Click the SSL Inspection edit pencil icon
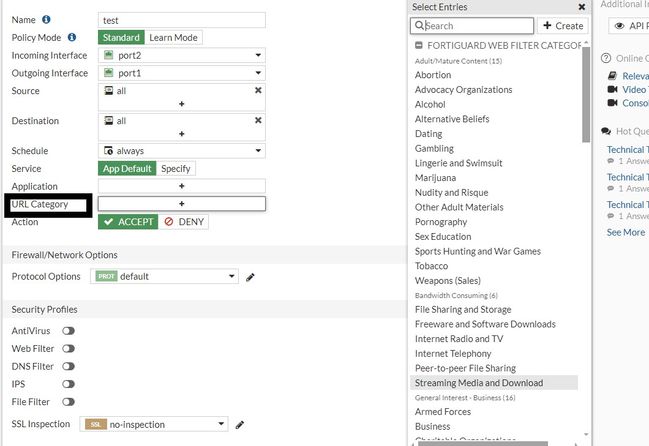649x446 pixels. pos(240,425)
